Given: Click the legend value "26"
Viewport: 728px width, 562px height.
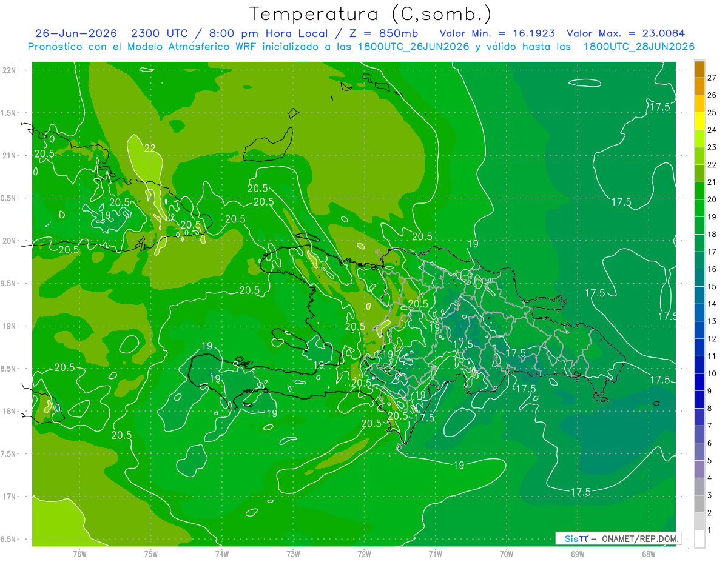Looking at the screenshot, I should point(712,95).
